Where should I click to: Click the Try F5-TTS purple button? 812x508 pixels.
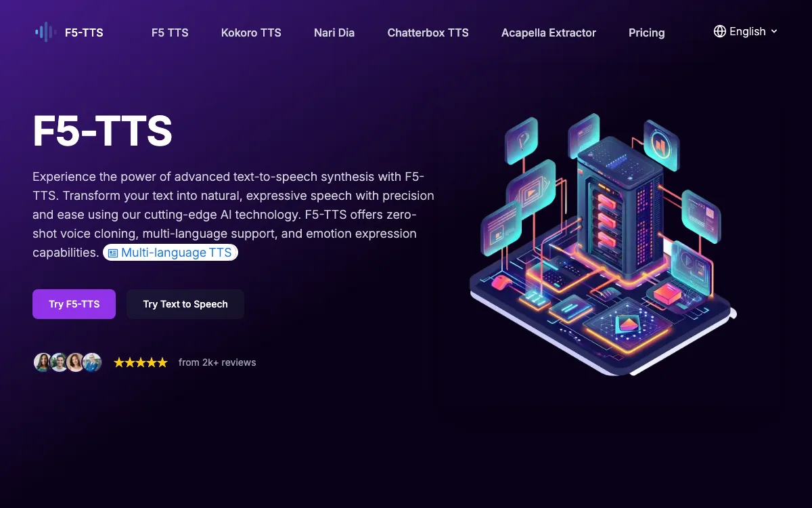(x=74, y=304)
